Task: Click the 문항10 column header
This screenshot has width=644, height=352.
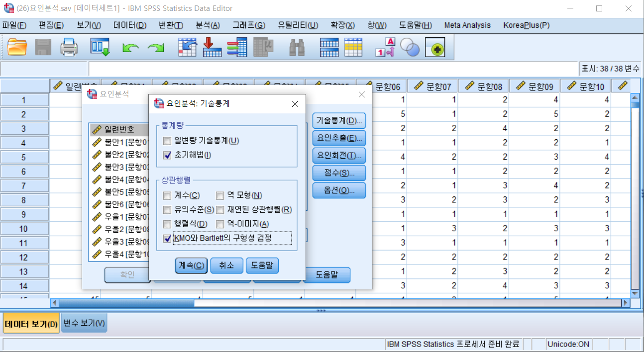Action: 585,87
